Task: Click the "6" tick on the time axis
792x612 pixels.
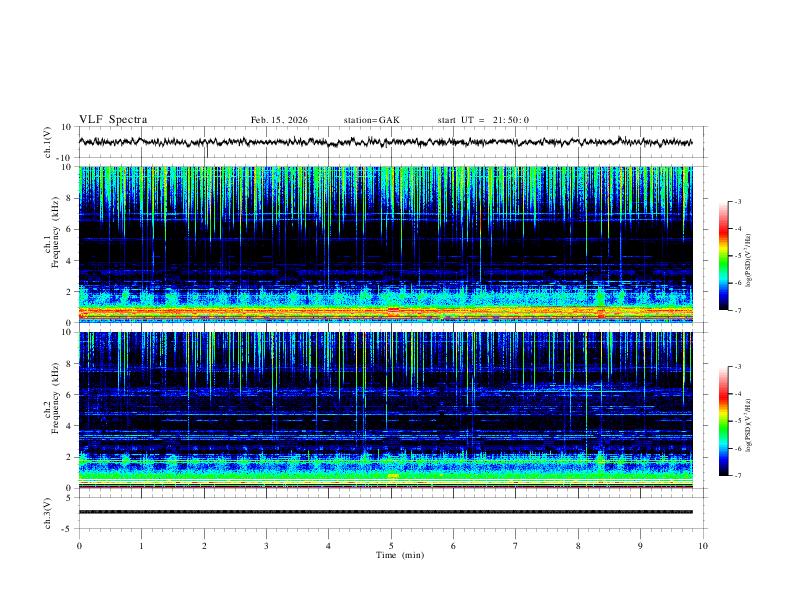Action: point(453,546)
